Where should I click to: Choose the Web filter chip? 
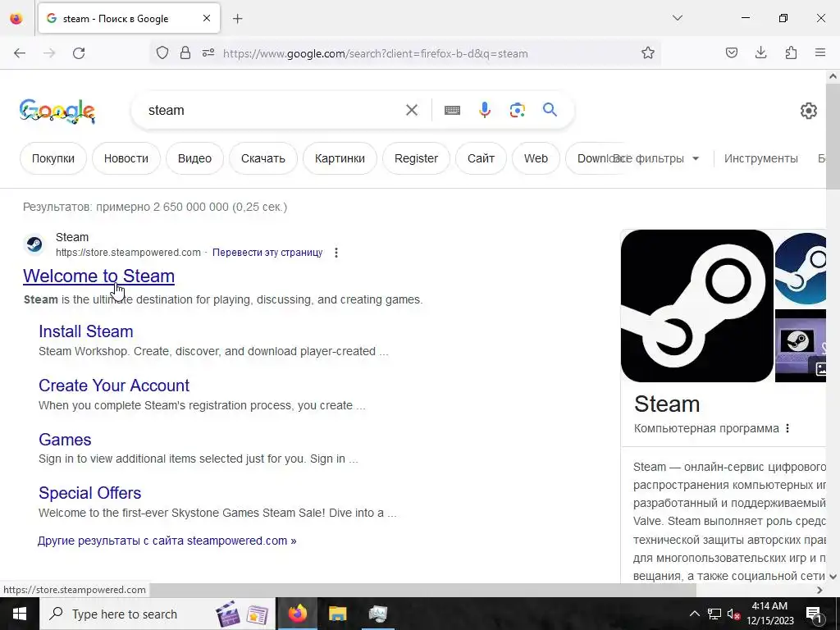point(536,158)
